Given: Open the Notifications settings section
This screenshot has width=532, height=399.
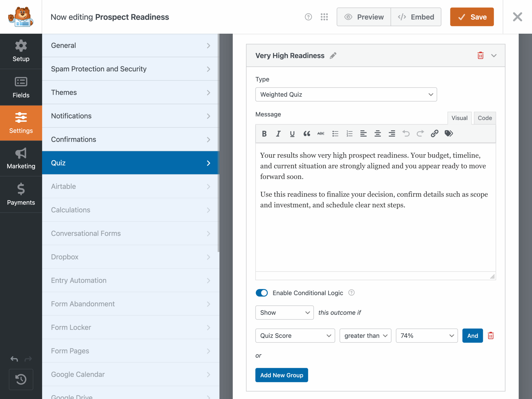Looking at the screenshot, I should (130, 116).
